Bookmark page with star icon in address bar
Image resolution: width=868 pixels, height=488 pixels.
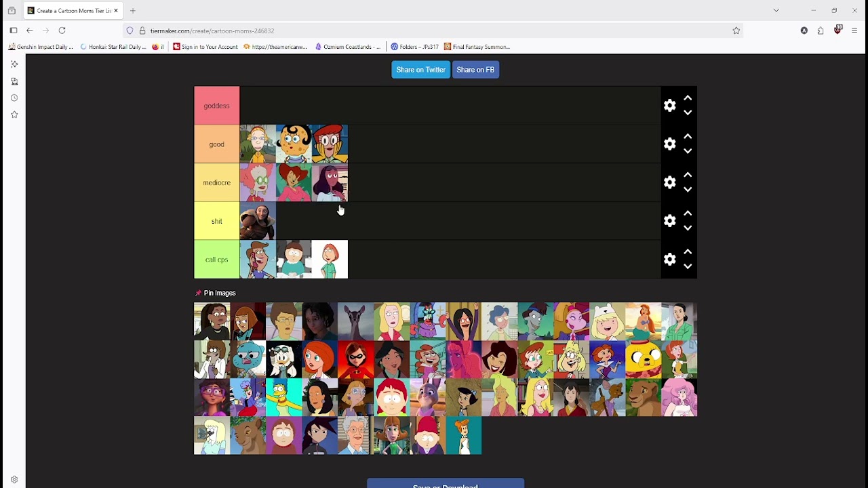pos(736,30)
